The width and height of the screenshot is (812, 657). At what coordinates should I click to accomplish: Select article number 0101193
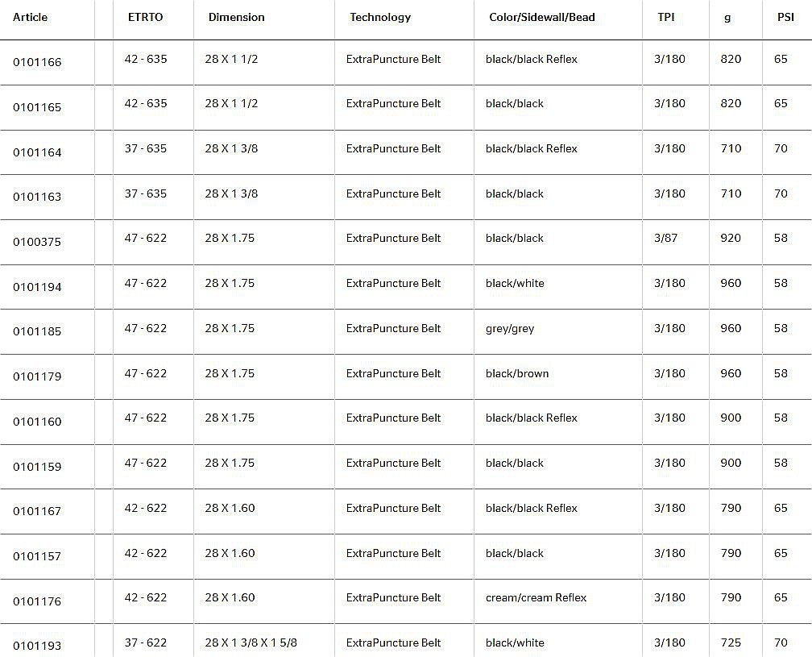pyautogui.click(x=37, y=646)
